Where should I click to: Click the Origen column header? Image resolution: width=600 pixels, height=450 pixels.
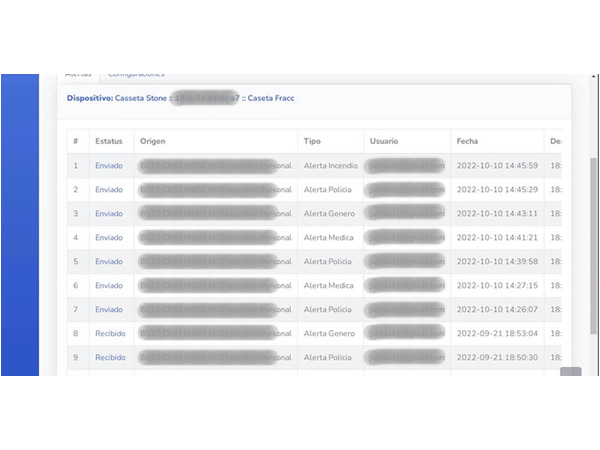click(153, 141)
